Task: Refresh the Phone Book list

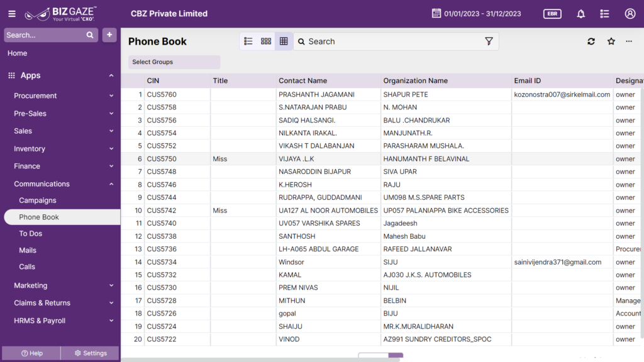Action: pos(591,41)
